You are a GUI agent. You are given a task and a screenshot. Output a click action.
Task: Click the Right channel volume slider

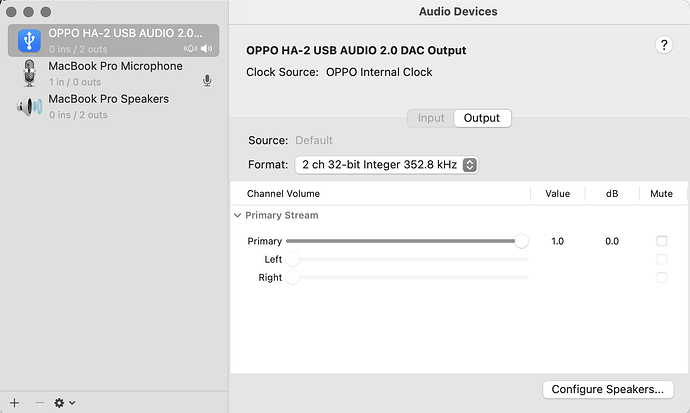click(x=407, y=278)
